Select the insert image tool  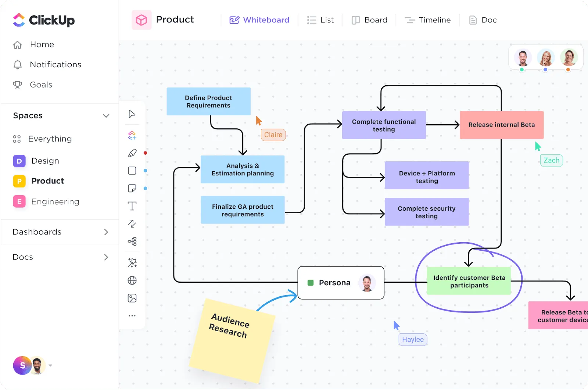(x=132, y=298)
